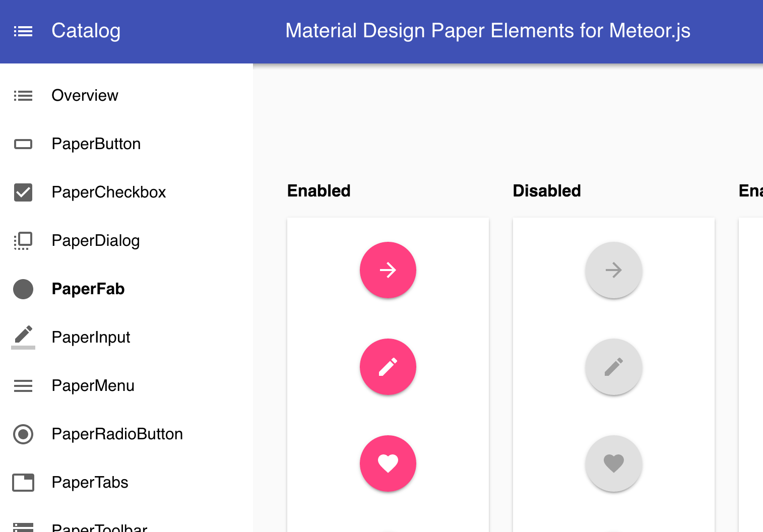Click the PaperRadioButton icon in sidebar
The width and height of the screenshot is (763, 532).
[23, 434]
